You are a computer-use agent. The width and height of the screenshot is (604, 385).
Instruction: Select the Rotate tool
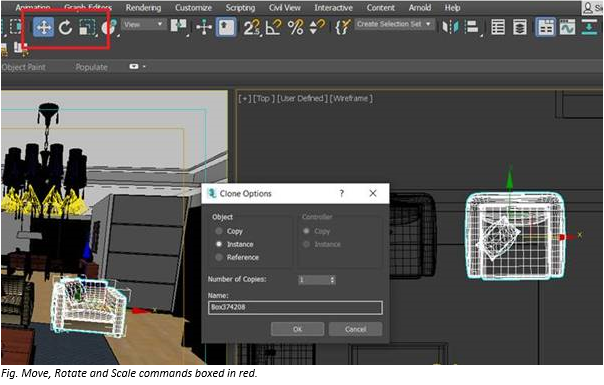[65, 27]
